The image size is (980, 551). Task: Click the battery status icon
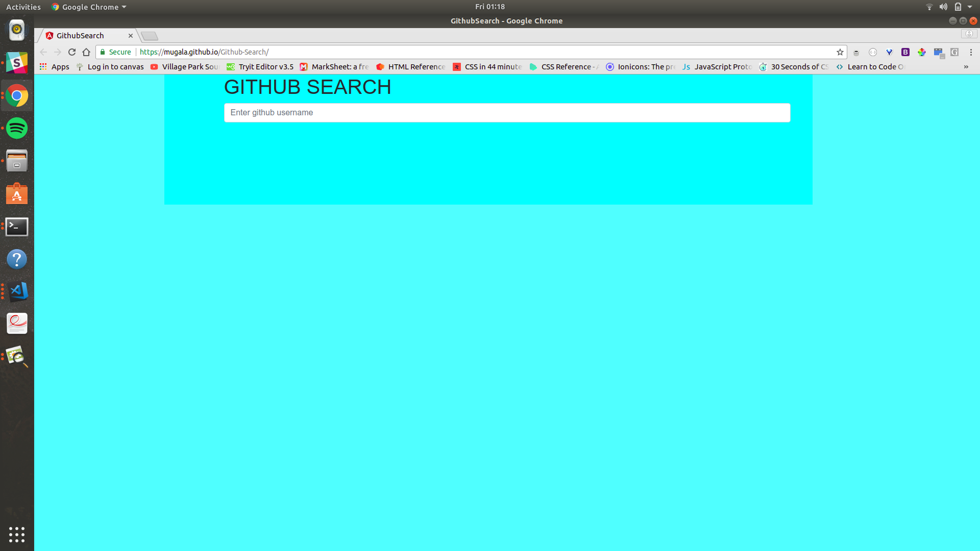(x=958, y=7)
